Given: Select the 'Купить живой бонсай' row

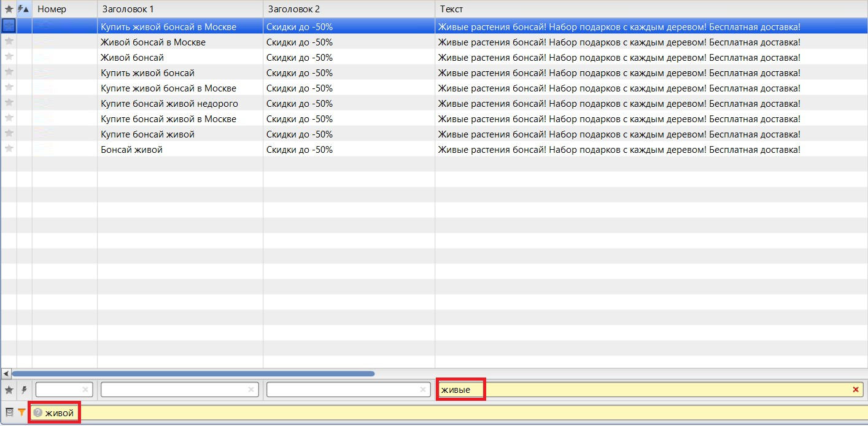Looking at the screenshot, I should [147, 73].
